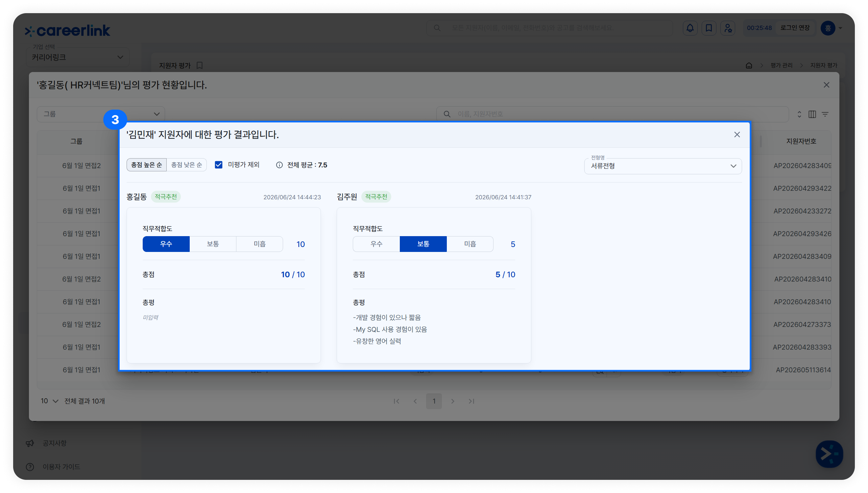This screenshot has width=868, height=493.
Task: Click the timestamp 2026/06/24 14:44:23
Action: [292, 197]
